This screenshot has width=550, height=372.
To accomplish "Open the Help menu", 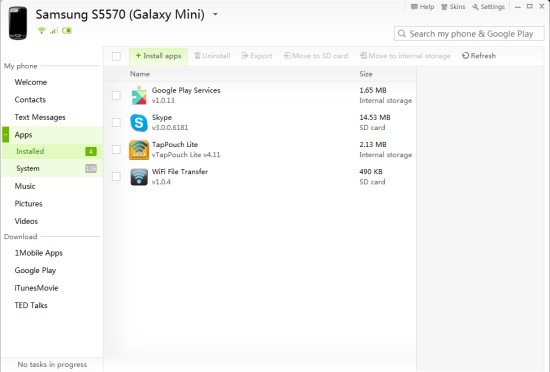I will click(422, 7).
